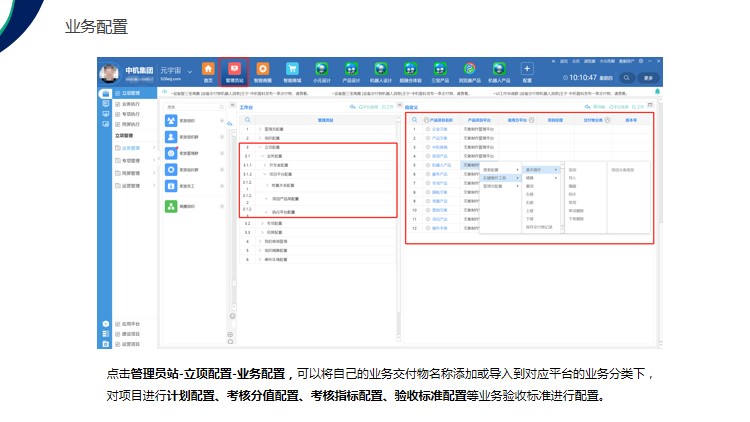
Task: Click the magnifier icon in the 工作台 table header
Action: tap(247, 120)
